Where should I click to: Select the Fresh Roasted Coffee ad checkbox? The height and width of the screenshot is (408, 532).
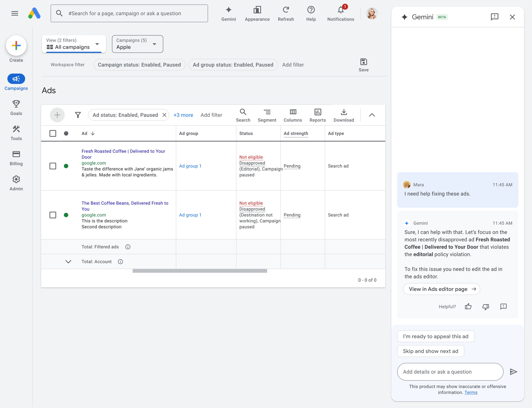click(53, 166)
